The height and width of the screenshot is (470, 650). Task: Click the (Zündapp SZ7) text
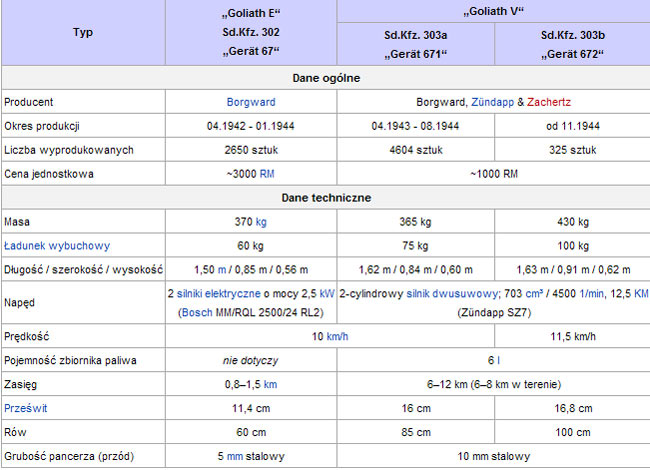[x=494, y=313]
